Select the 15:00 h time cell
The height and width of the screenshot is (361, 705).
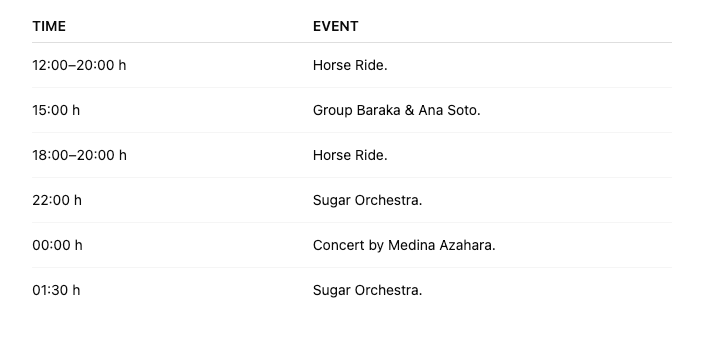(x=56, y=110)
